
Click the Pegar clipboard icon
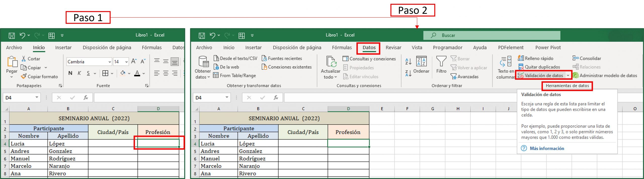(12, 62)
